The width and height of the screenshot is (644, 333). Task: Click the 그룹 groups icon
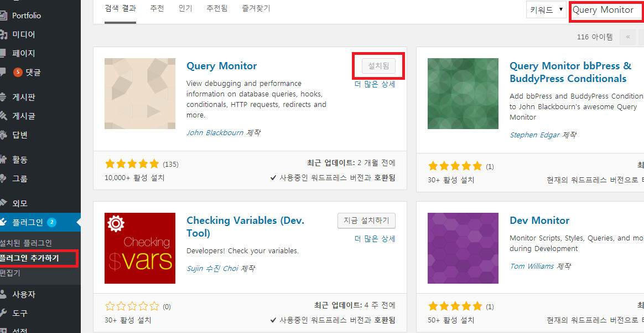coord(3,178)
